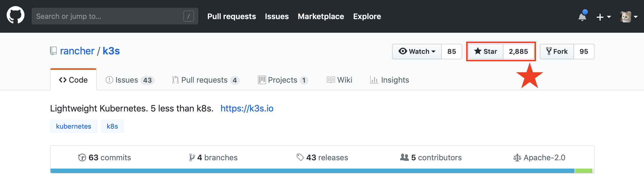Open Issues in top navigation

click(277, 16)
